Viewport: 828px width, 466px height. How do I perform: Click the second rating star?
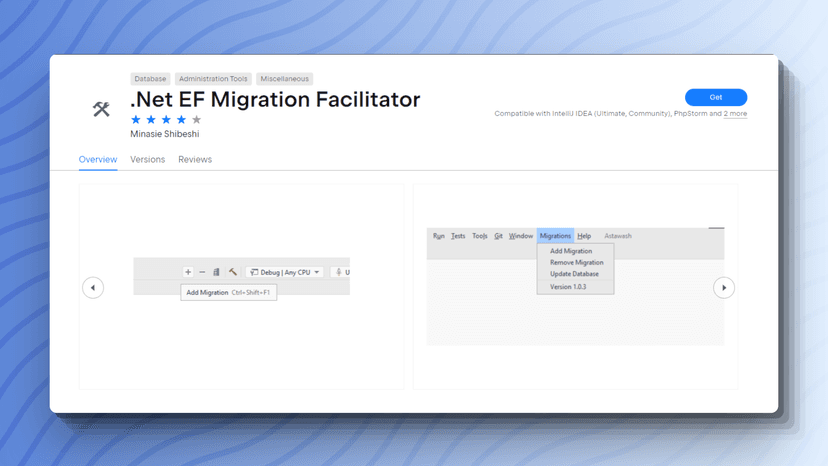tap(151, 119)
